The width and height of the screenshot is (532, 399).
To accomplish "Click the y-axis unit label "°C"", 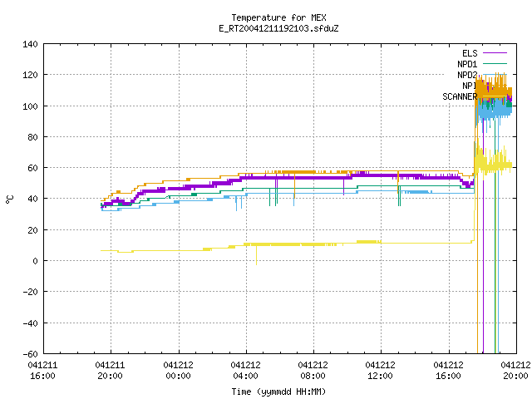I will pyautogui.click(x=10, y=199).
